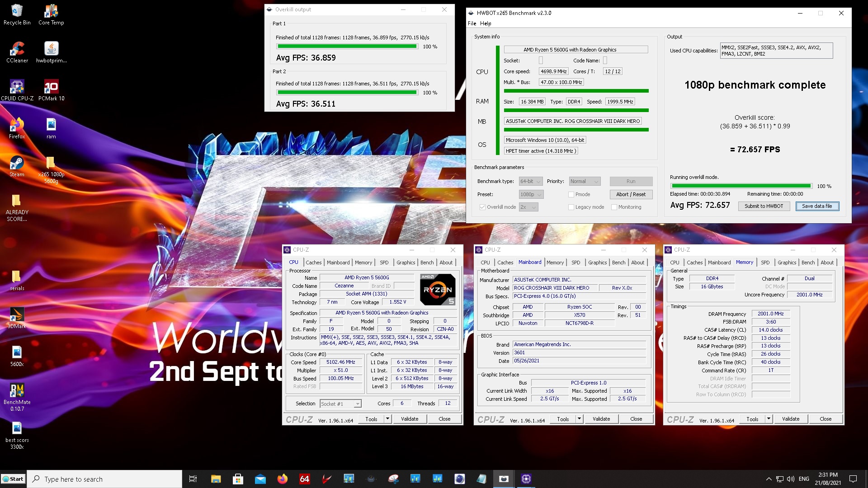The width and height of the screenshot is (868, 488).
Task: Open the serials folder on desktop
Action: click(17, 280)
